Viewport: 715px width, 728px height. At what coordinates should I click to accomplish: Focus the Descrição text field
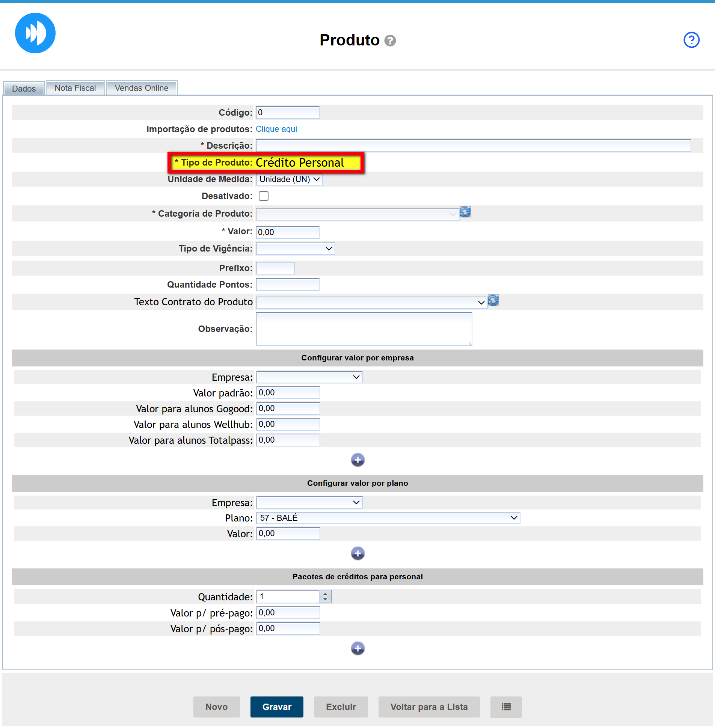click(x=473, y=146)
